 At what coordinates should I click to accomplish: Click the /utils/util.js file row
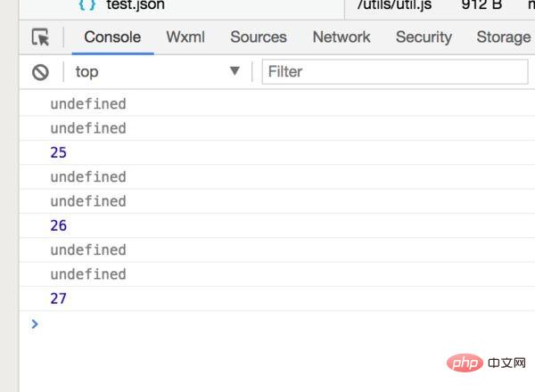pyautogui.click(x=440, y=4)
